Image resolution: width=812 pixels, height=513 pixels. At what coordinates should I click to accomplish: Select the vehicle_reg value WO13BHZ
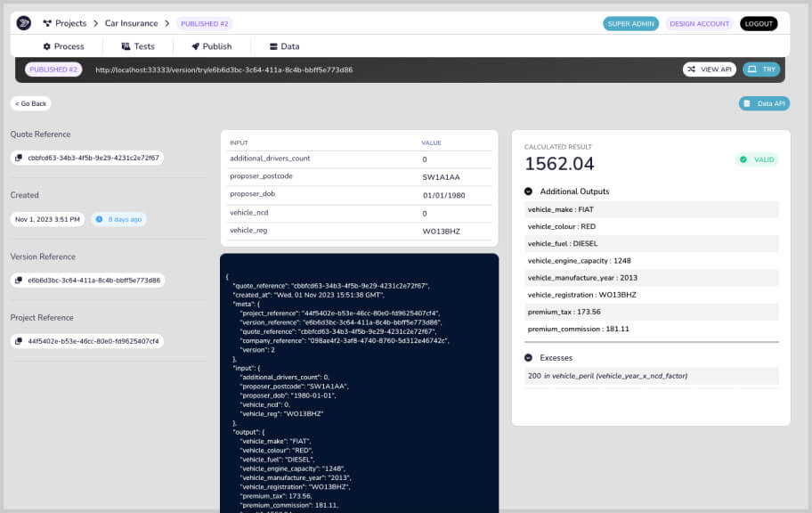[441, 231]
